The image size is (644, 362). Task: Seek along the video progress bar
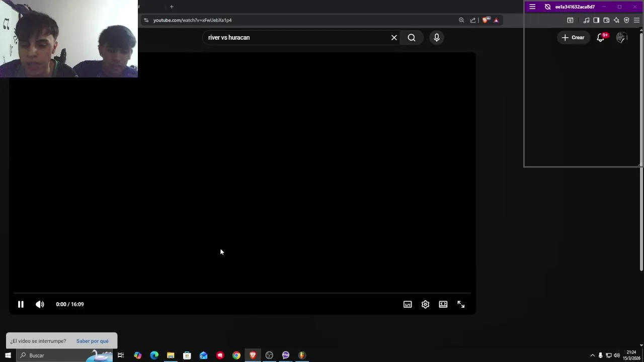pos(242,293)
